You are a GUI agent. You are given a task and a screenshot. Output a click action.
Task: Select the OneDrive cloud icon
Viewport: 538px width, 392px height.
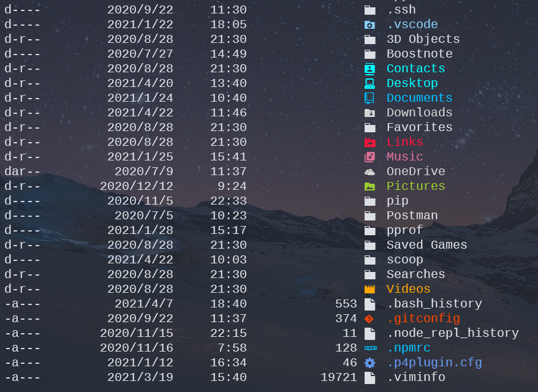click(x=370, y=171)
